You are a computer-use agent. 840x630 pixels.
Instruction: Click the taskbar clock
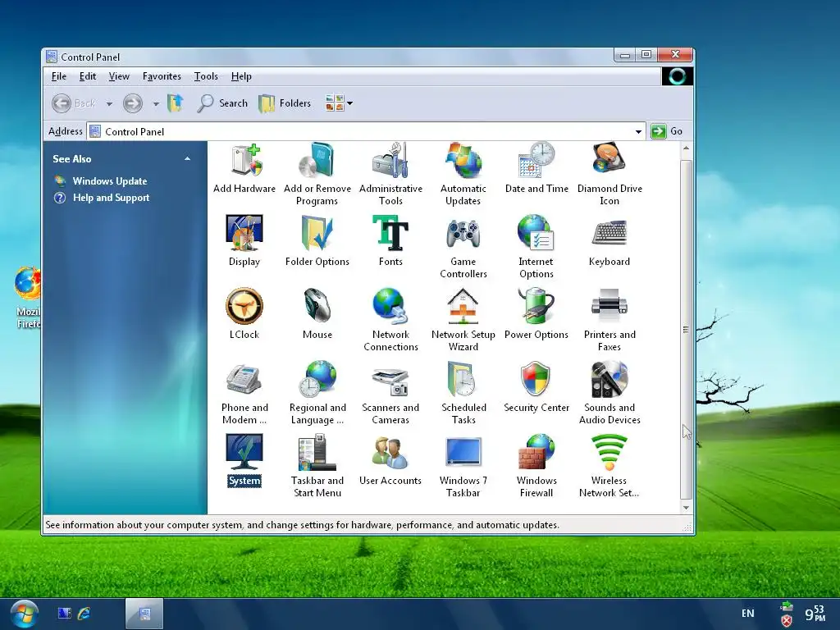click(815, 614)
